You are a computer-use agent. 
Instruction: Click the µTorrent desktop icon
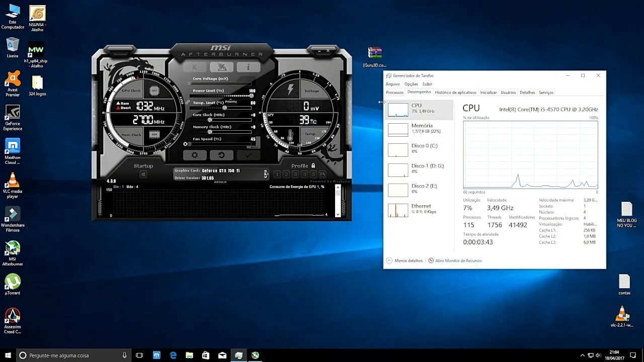point(13,285)
